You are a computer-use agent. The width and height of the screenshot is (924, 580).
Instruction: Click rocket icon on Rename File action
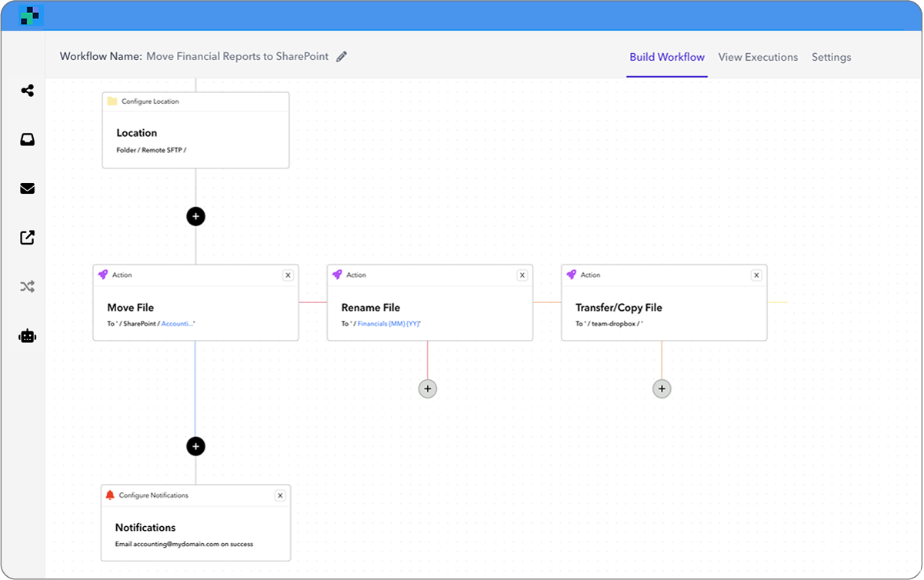coord(337,275)
